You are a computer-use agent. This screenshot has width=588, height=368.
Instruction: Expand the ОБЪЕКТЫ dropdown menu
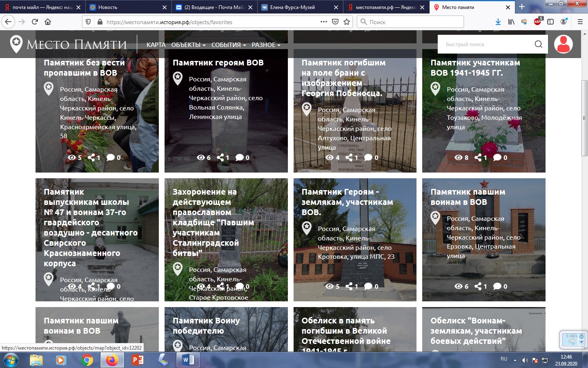pyautogui.click(x=188, y=45)
